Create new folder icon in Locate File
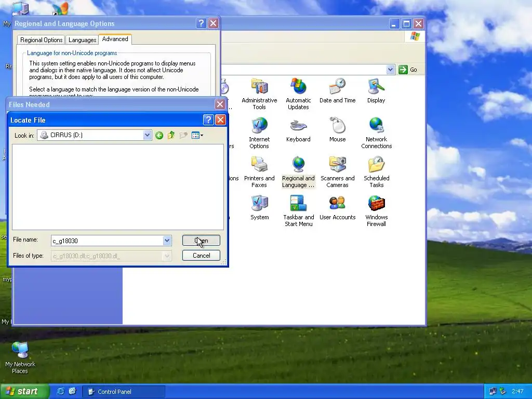The image size is (532, 399). tap(183, 136)
